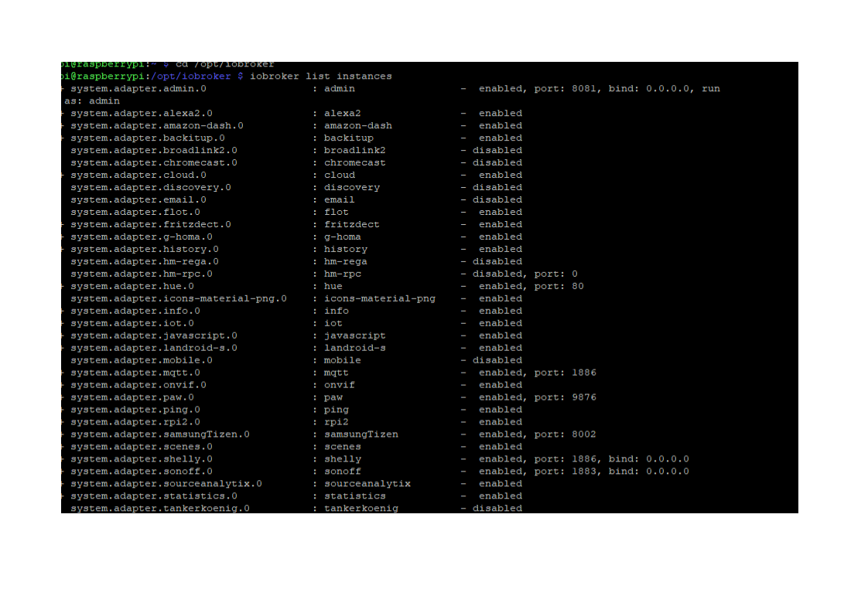
Task: Select 'disabled' status on chromecast row
Action: 497,162
